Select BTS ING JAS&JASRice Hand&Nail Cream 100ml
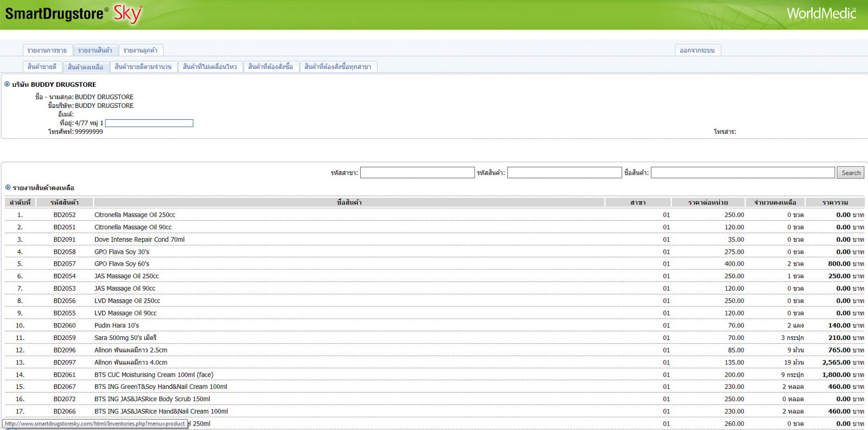This screenshot has height=430, width=868. [434, 411]
